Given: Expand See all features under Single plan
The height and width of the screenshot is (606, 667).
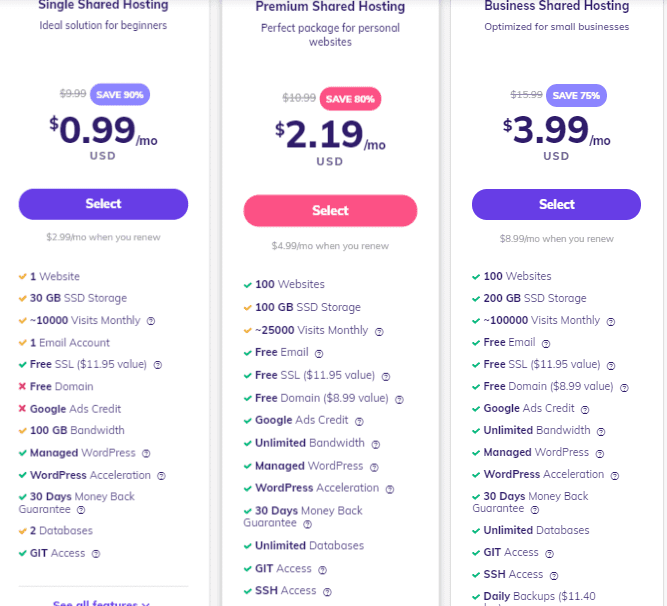Looking at the screenshot, I should (x=101, y=603).
